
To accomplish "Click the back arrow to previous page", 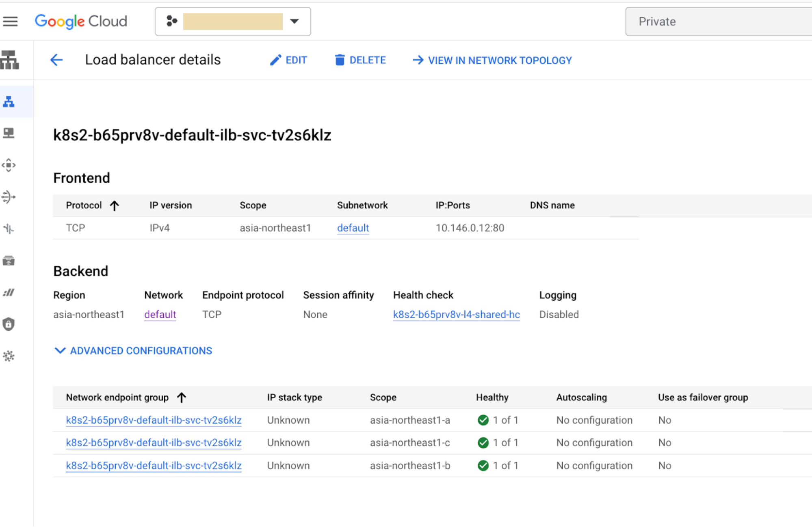I will [56, 60].
